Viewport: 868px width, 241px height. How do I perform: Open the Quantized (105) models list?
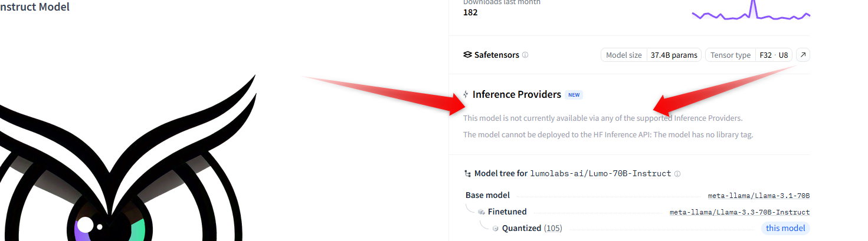[553, 228]
